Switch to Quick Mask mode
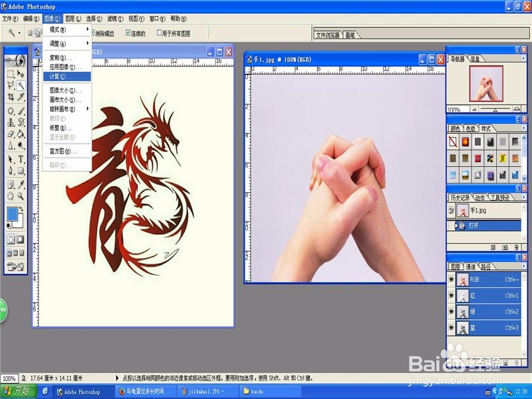Screen dimensions: 532x399 (21, 239)
